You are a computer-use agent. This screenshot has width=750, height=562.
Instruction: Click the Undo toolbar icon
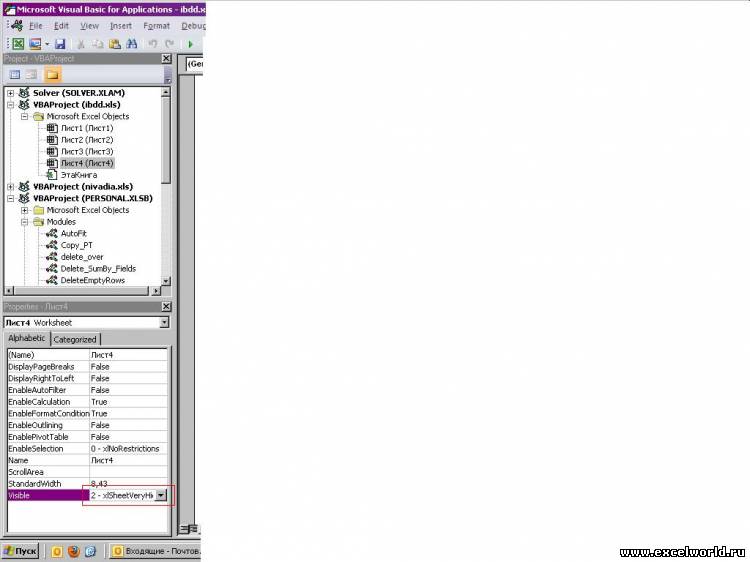click(153, 44)
